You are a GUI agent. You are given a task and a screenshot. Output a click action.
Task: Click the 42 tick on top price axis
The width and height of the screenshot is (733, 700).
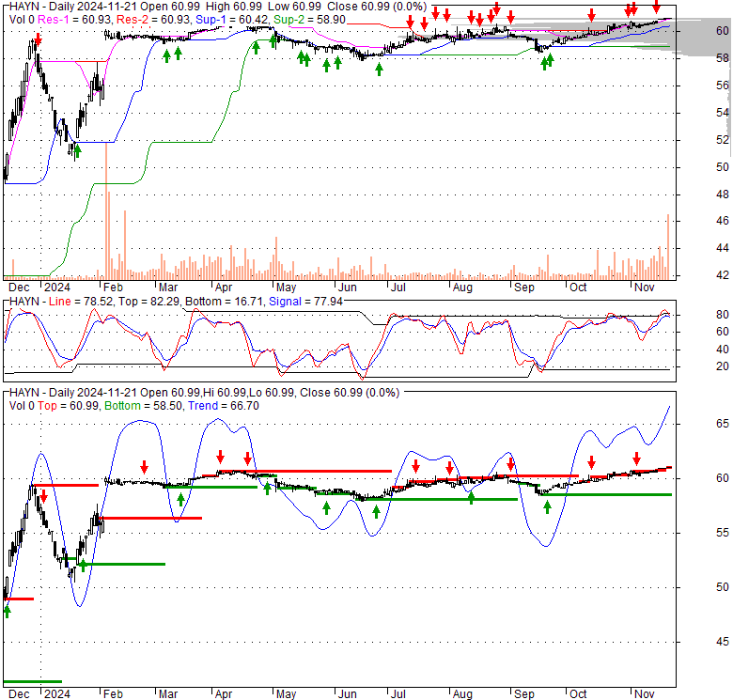[723, 275]
